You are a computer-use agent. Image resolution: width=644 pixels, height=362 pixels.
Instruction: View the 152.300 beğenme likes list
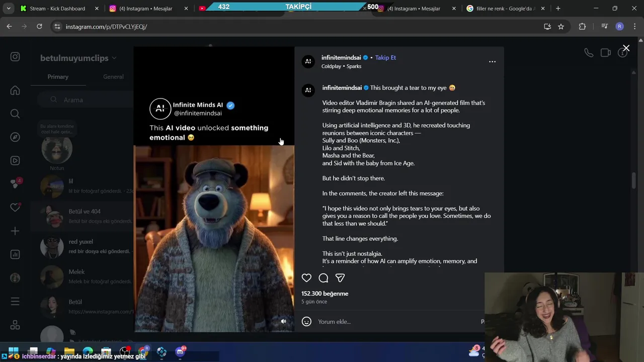coord(325,294)
